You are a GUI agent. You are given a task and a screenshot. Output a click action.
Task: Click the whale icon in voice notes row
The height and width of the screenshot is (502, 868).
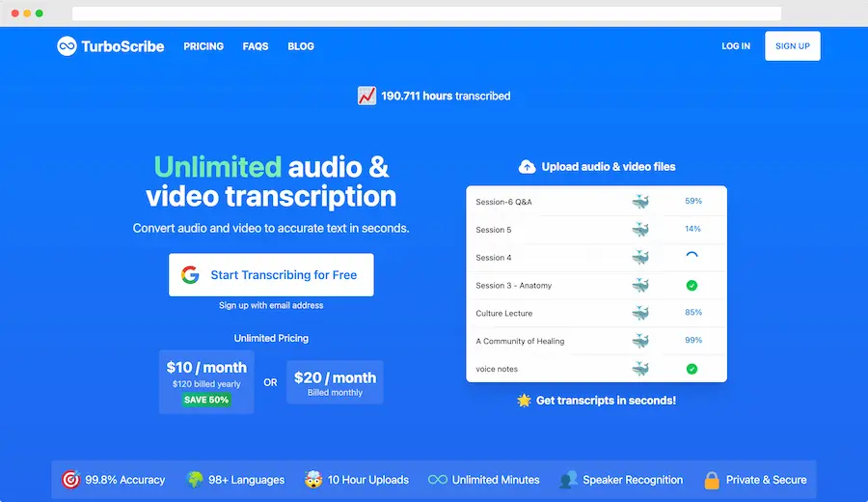click(x=640, y=369)
